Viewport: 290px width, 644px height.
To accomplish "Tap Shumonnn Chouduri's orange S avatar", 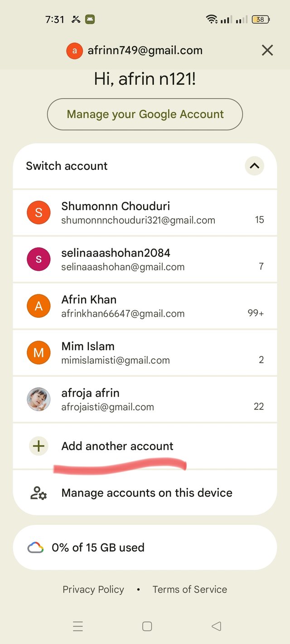I will [39, 212].
